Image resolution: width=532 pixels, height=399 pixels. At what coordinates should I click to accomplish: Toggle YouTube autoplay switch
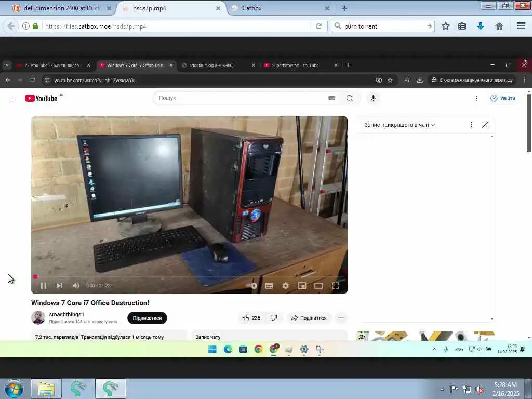coord(252,286)
